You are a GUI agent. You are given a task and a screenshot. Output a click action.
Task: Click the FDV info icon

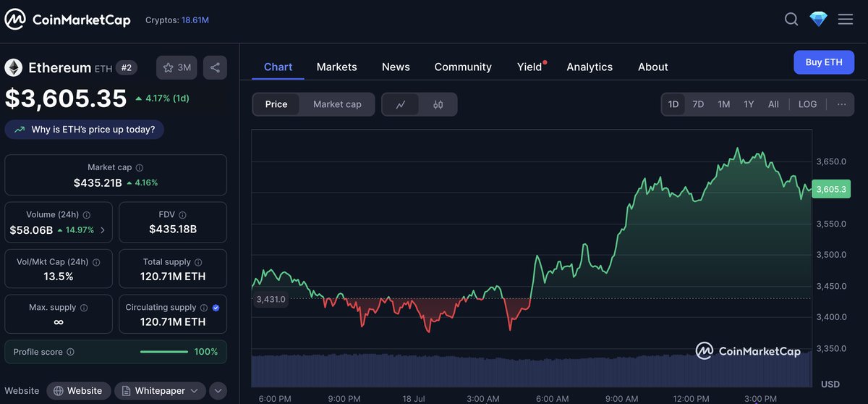tap(182, 215)
